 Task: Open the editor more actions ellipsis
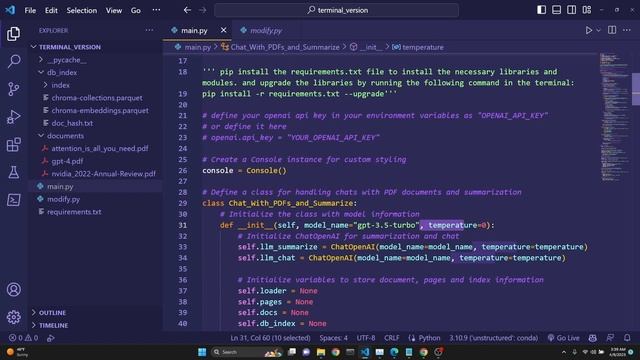tap(627, 30)
